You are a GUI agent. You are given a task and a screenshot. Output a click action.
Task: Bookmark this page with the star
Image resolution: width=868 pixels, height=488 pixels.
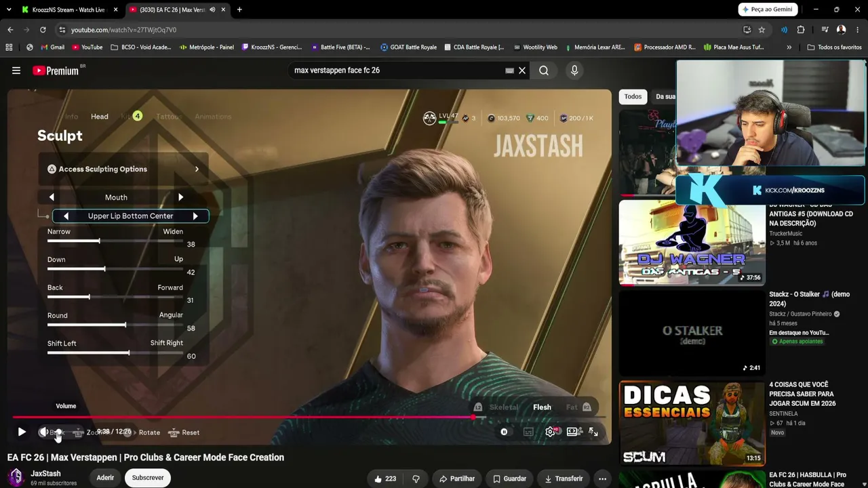click(x=762, y=30)
